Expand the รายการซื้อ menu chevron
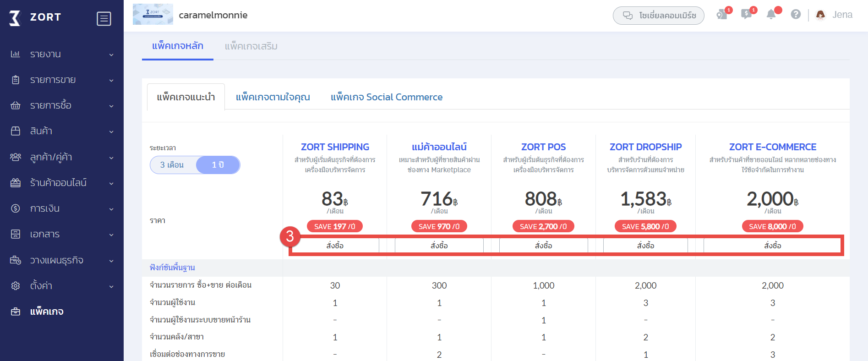868x361 pixels. click(x=111, y=106)
